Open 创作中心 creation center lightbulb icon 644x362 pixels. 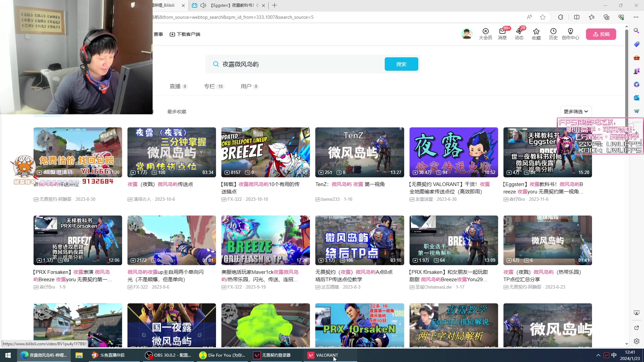coord(570,32)
